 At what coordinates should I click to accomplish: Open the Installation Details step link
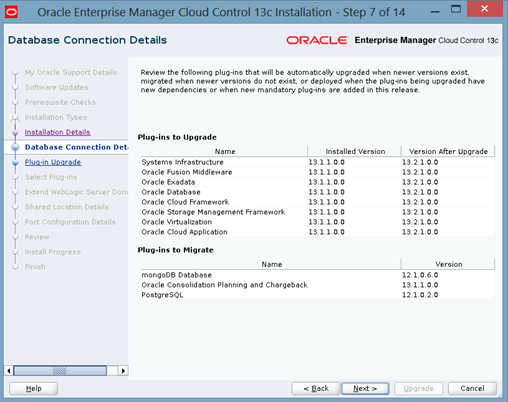(57, 132)
